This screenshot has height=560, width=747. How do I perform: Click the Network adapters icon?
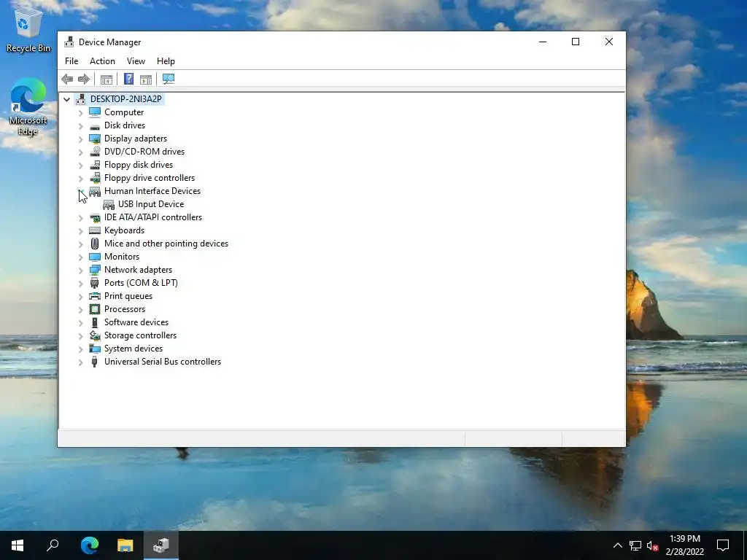click(95, 270)
